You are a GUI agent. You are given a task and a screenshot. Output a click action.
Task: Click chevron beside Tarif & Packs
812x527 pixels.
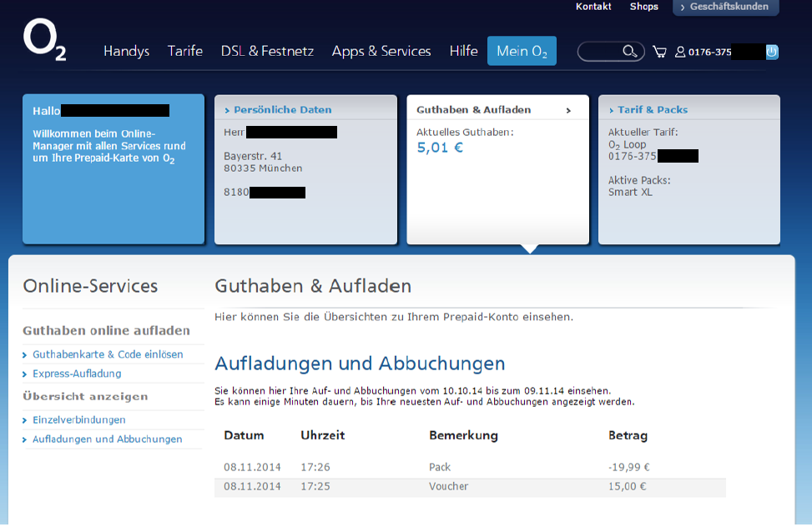point(611,111)
